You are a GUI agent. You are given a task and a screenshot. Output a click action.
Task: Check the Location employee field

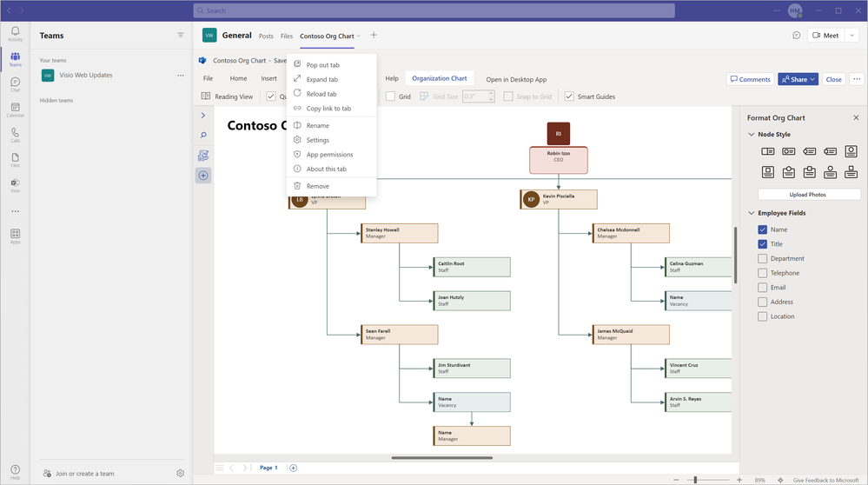coord(762,316)
